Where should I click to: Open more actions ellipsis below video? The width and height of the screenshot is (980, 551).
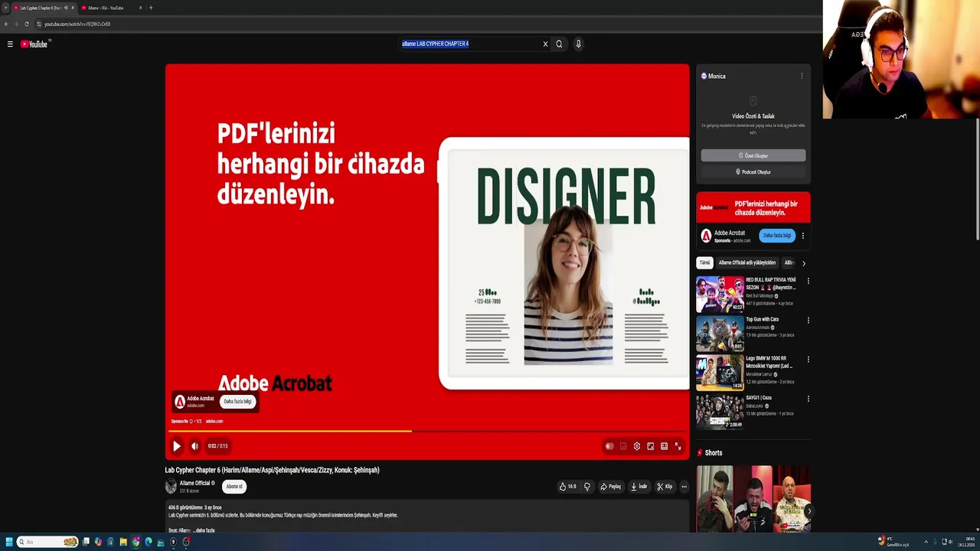click(684, 487)
